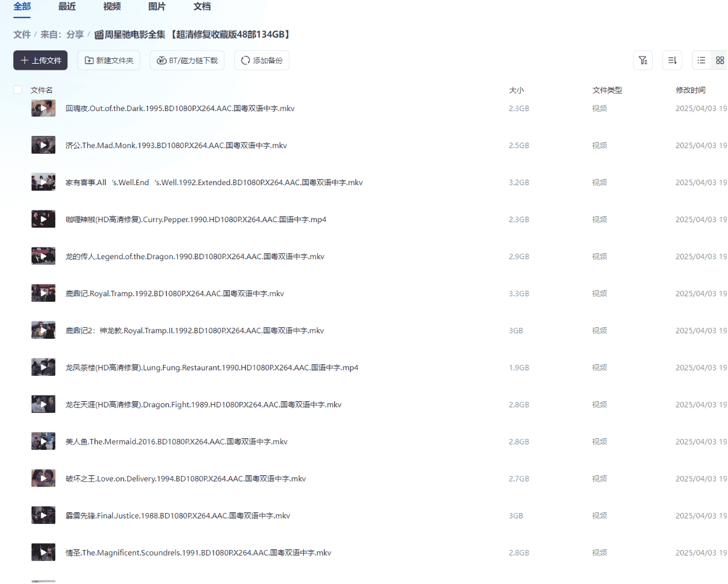Select the 文档 tab
This screenshot has height=584, width=728.
[x=202, y=7]
